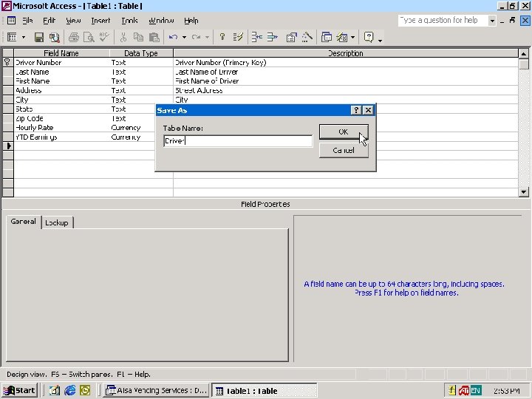
Task: Open the View button dropdown arrow
Action: (x=24, y=38)
